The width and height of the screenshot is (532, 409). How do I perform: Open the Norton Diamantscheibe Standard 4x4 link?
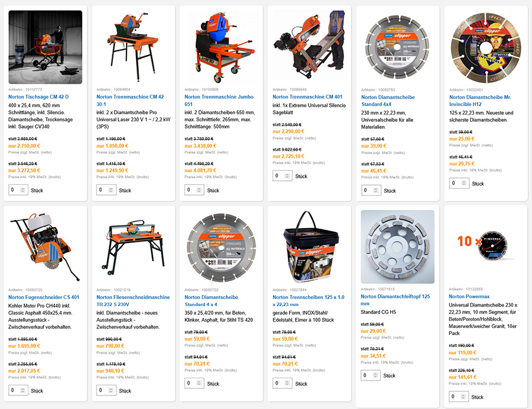click(x=388, y=100)
